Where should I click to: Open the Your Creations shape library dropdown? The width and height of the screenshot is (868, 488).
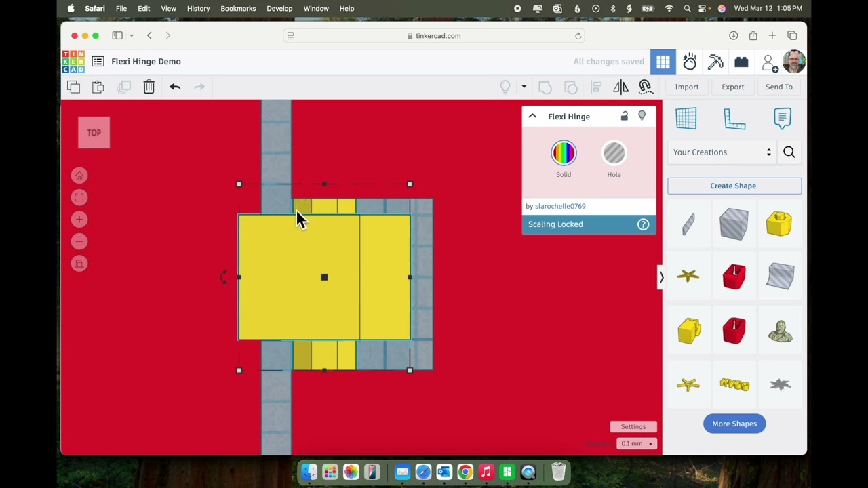pos(722,152)
